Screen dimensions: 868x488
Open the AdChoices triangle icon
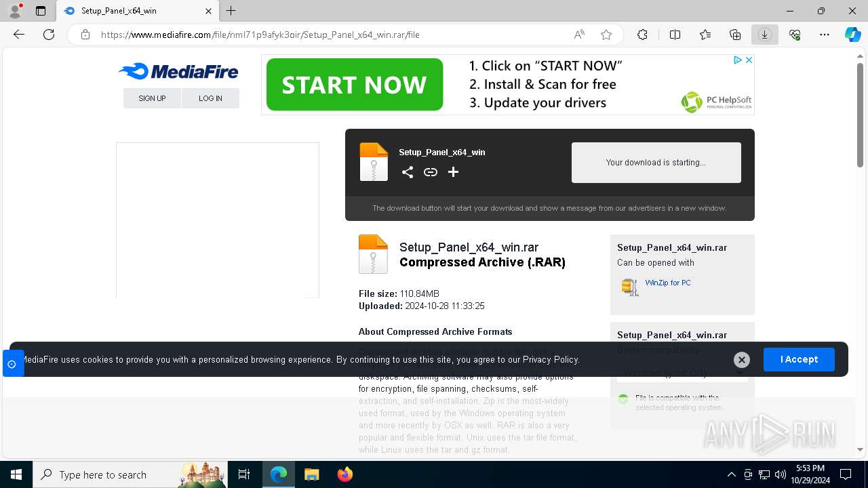coord(738,60)
